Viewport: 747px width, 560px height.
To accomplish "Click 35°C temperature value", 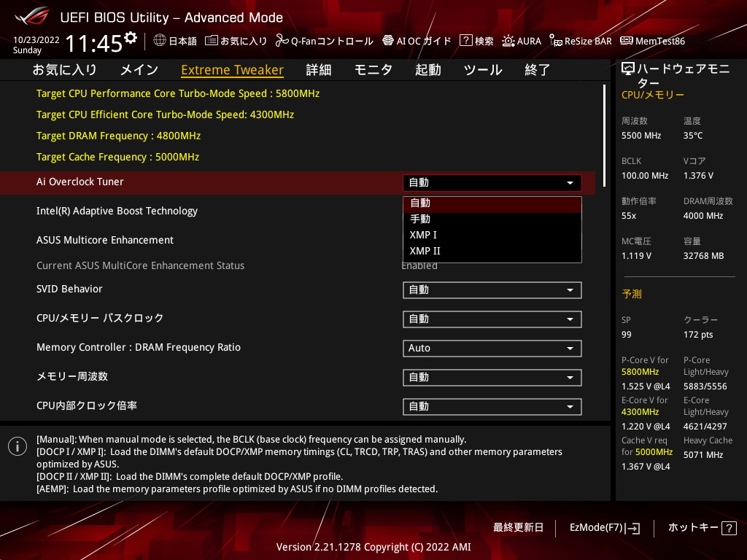I will click(693, 136).
